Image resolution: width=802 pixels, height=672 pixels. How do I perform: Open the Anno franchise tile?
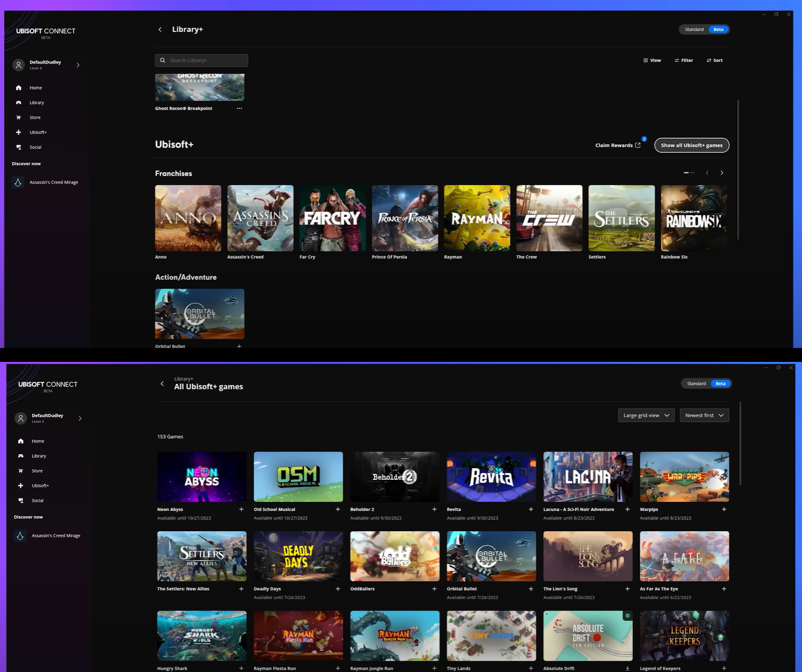[x=188, y=218]
